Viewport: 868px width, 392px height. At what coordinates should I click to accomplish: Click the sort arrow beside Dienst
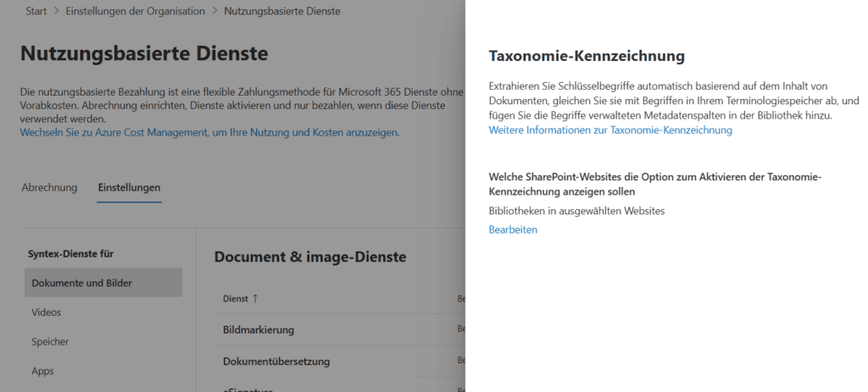(x=255, y=298)
